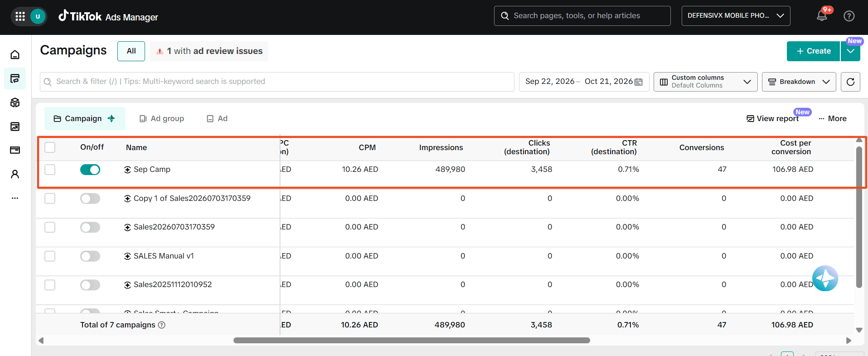Enable Copy 1 of Sales20260703170359 toggle
This screenshot has width=868, height=356.
(x=90, y=199)
